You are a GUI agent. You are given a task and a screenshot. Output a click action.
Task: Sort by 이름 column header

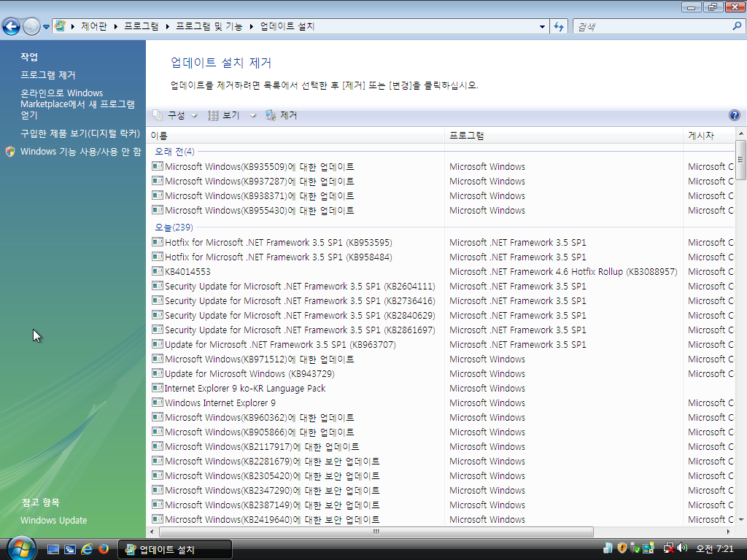(295, 135)
